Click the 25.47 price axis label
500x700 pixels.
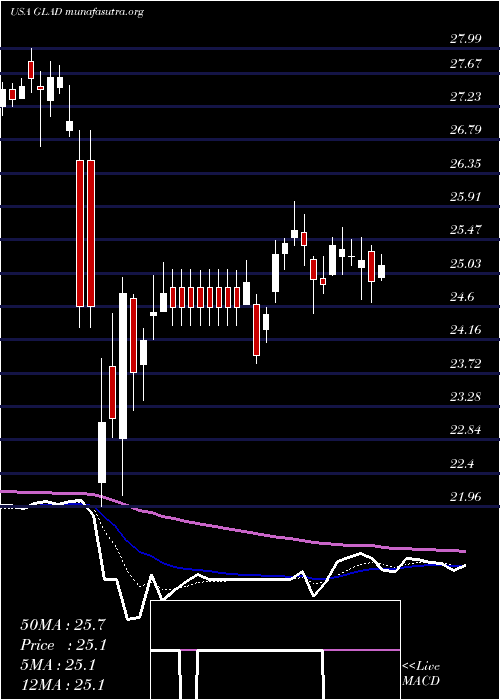pos(465,230)
